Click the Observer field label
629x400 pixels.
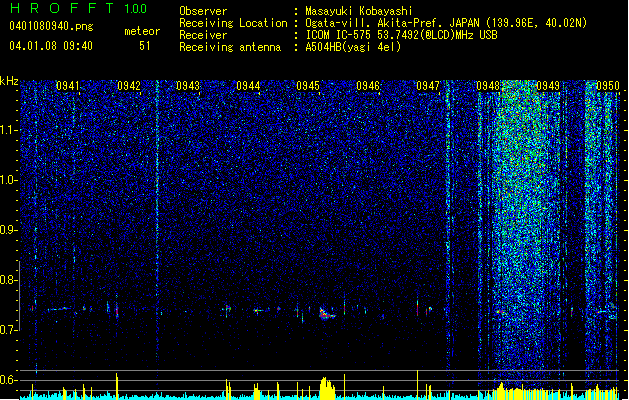coord(203,11)
